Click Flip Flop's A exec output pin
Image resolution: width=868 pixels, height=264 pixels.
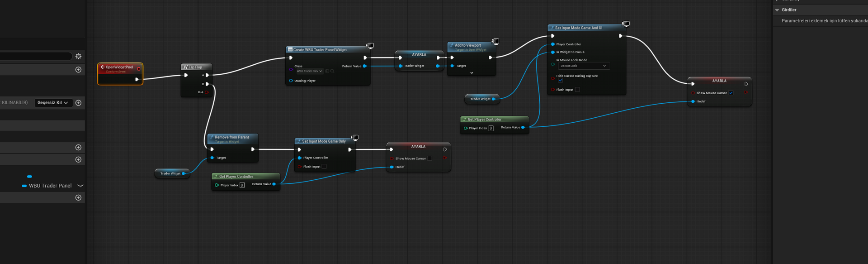[x=208, y=75]
